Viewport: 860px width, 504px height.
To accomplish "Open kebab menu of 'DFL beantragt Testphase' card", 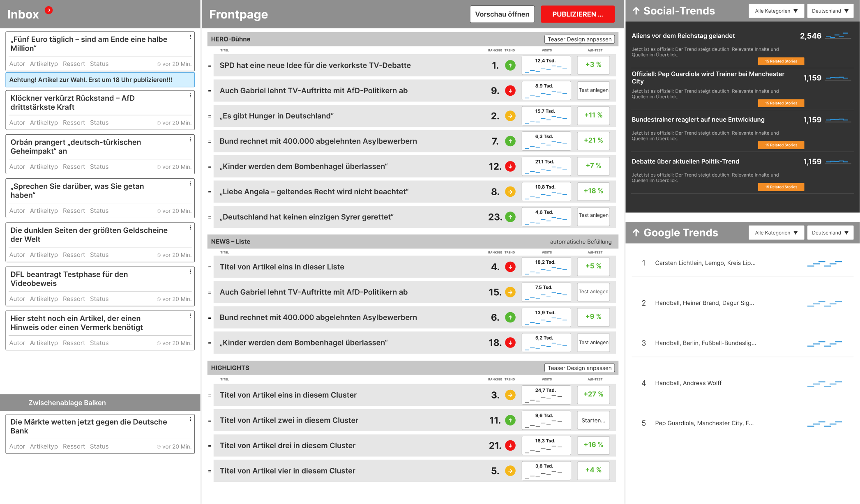I will click(x=190, y=272).
